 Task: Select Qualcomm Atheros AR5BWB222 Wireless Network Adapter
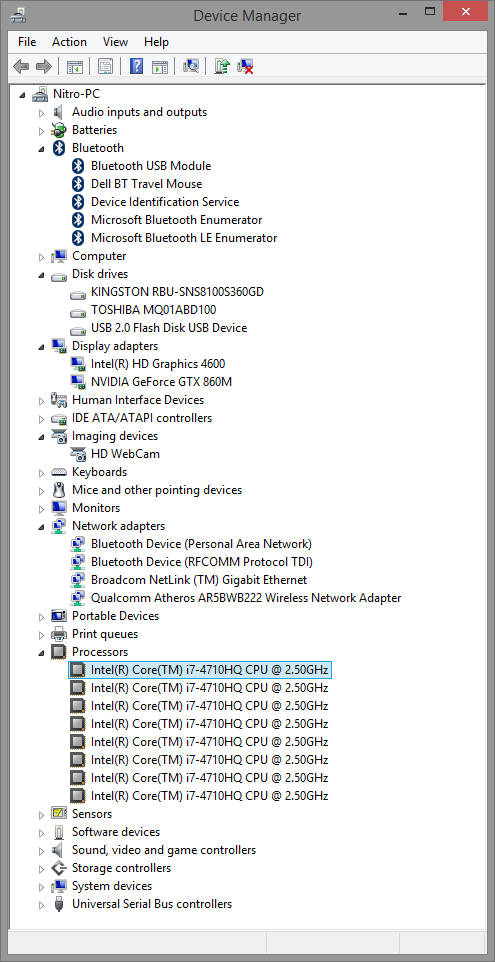click(246, 598)
